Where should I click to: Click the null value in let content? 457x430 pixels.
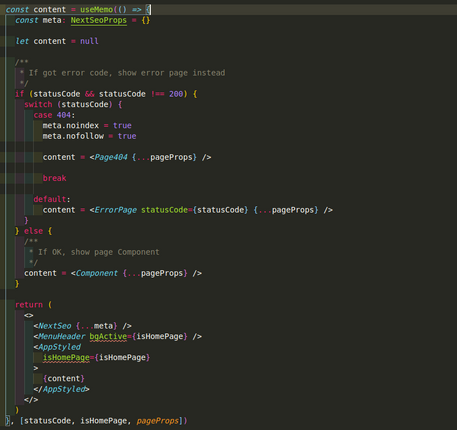pos(89,41)
